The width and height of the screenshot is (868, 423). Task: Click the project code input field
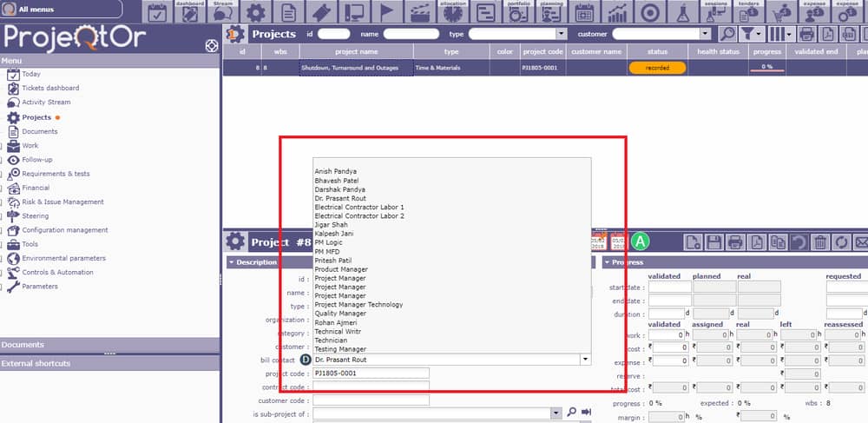[x=371, y=373]
